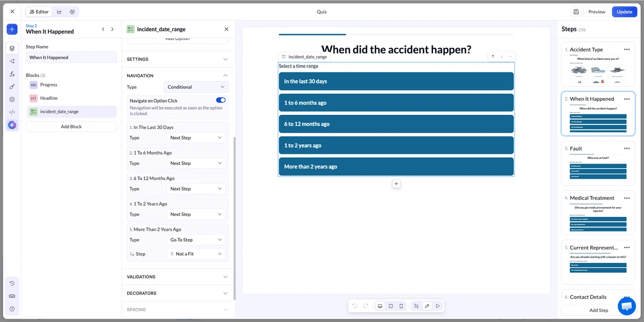Open the Accident Type step three-dot menu
The width and height of the screenshot is (644, 322).
[626, 49]
